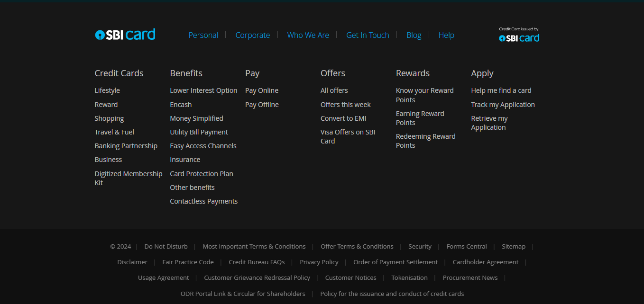Open the Privacy Policy footer link
The width and height of the screenshot is (644, 304).
[319, 262]
